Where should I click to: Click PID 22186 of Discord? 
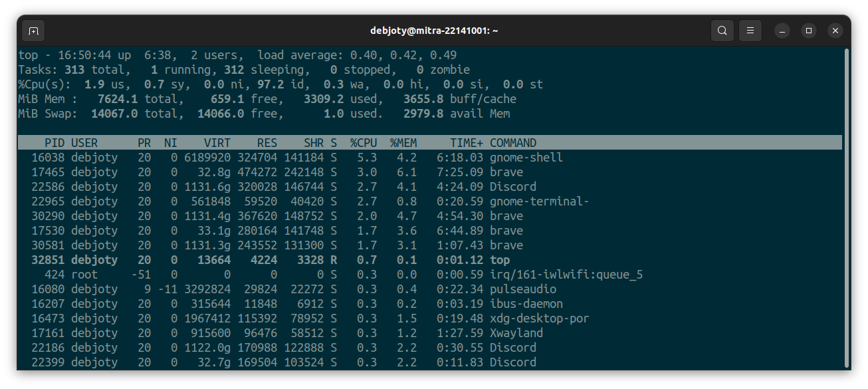pos(48,348)
